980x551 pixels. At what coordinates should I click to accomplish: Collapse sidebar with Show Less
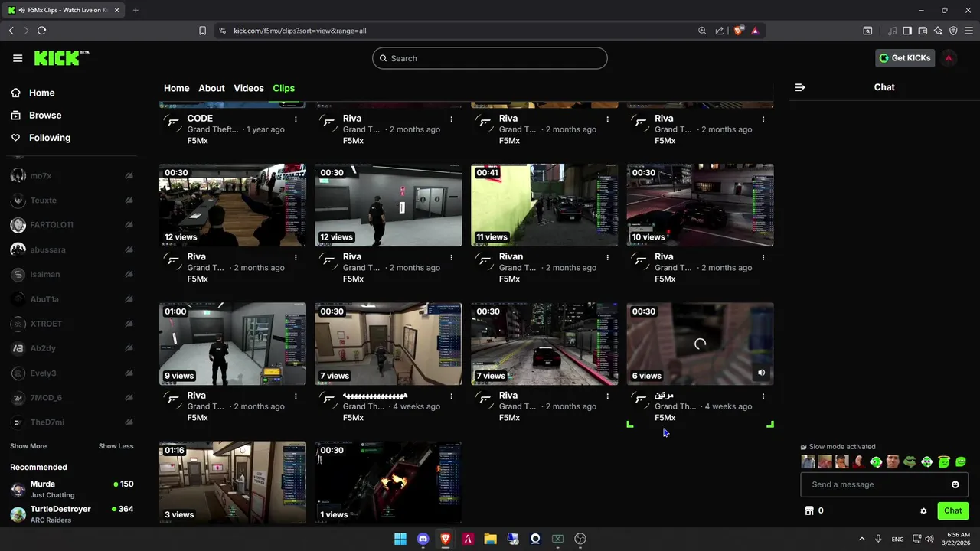coord(116,446)
